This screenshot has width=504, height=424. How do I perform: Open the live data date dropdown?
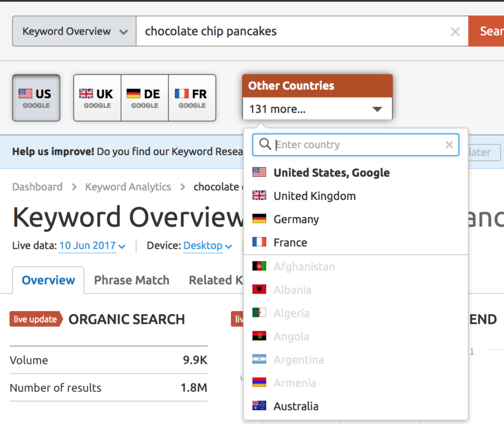[92, 245]
